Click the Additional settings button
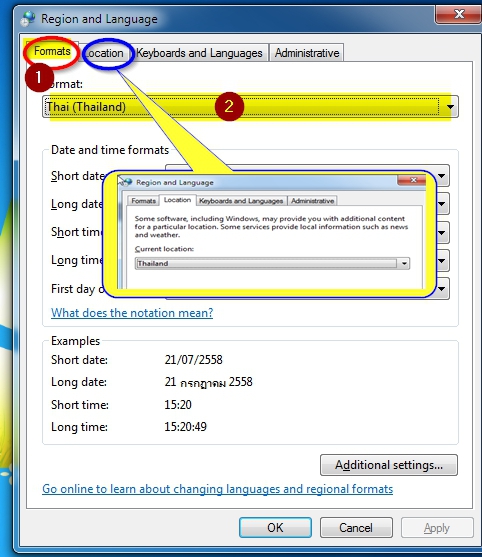Screen dimensions: 482x557 [389, 465]
